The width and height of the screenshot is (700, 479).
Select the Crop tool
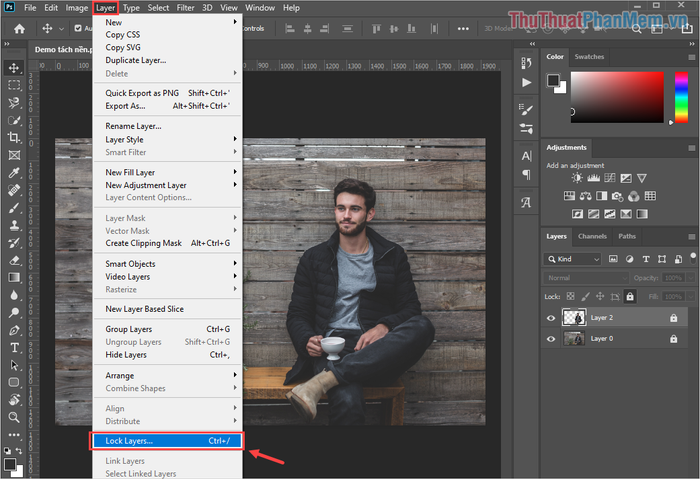pyautogui.click(x=14, y=137)
